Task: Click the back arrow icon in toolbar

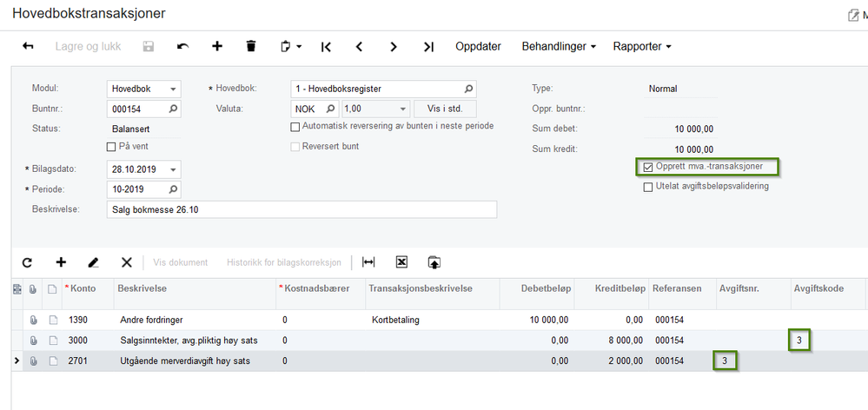Action: tap(28, 47)
